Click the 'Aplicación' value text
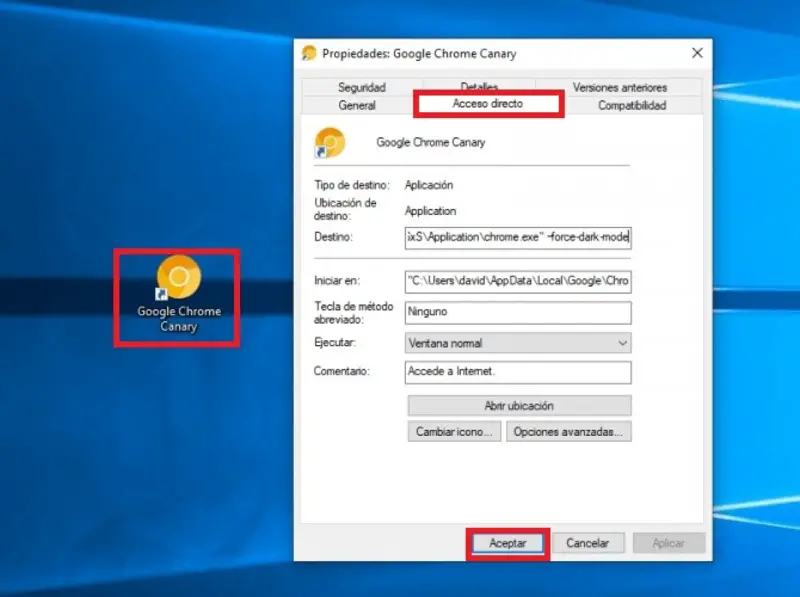The width and height of the screenshot is (800, 597). click(429, 185)
